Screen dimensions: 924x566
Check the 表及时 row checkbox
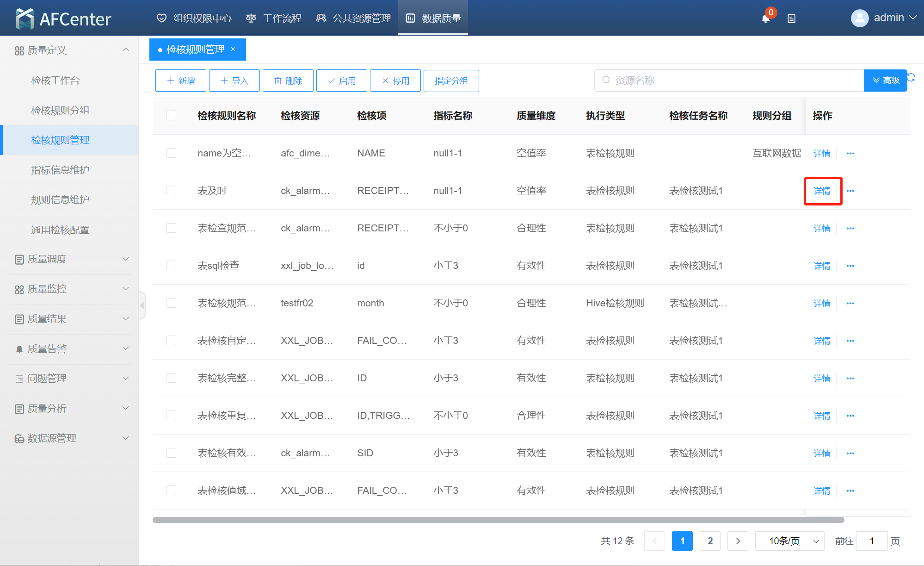click(x=171, y=191)
